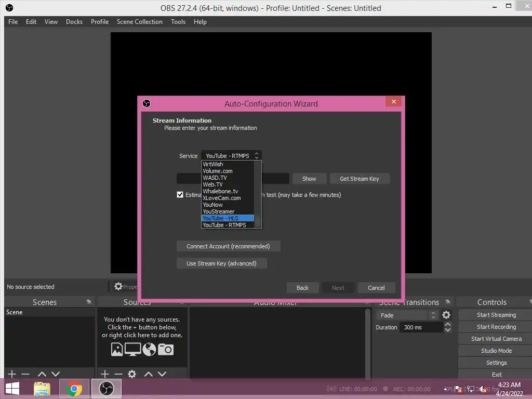Click the browser source globe icon
Screen dimensions: 532x399
tap(149, 349)
